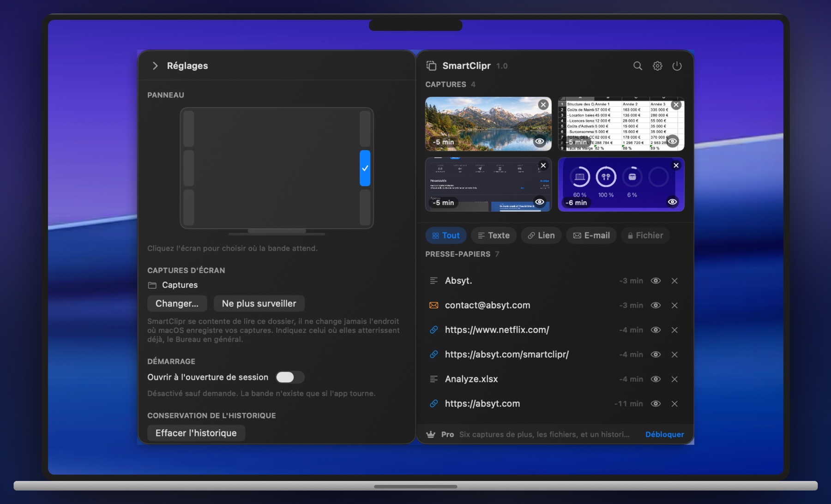Viewport: 831px width, 504px height.
Task: Preview the battery widget capture via eye icon
Action: pyautogui.click(x=672, y=202)
